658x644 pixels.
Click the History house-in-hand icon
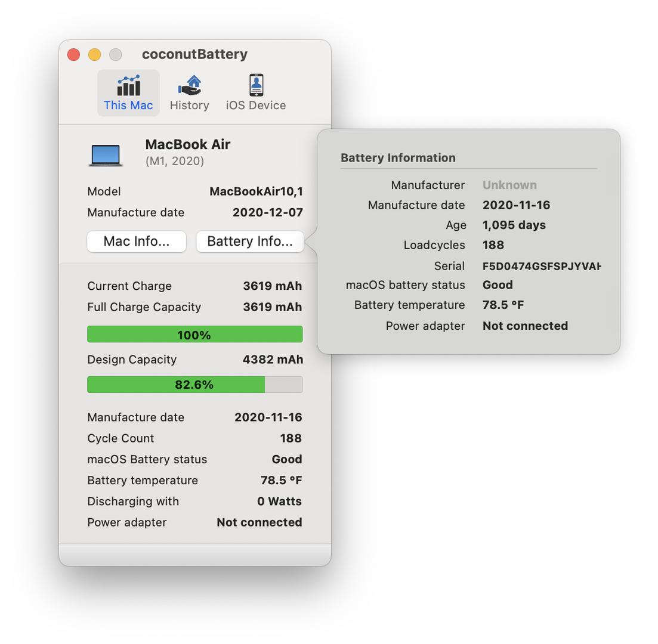[190, 85]
